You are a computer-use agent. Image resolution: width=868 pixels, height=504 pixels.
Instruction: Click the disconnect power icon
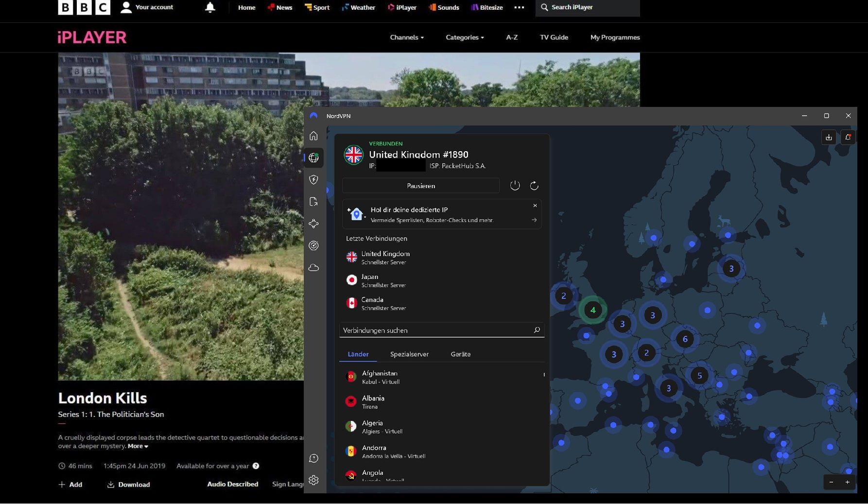(515, 186)
